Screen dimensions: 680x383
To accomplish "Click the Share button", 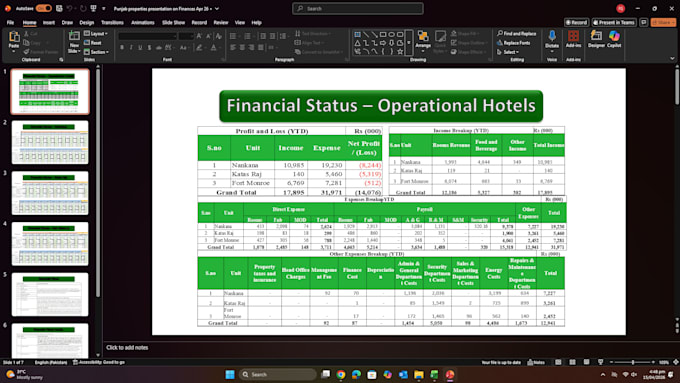I will tap(663, 22).
